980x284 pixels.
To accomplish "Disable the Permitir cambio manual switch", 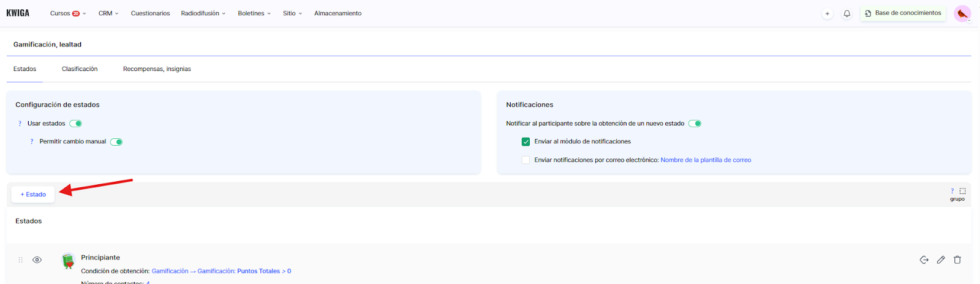I will coord(116,142).
